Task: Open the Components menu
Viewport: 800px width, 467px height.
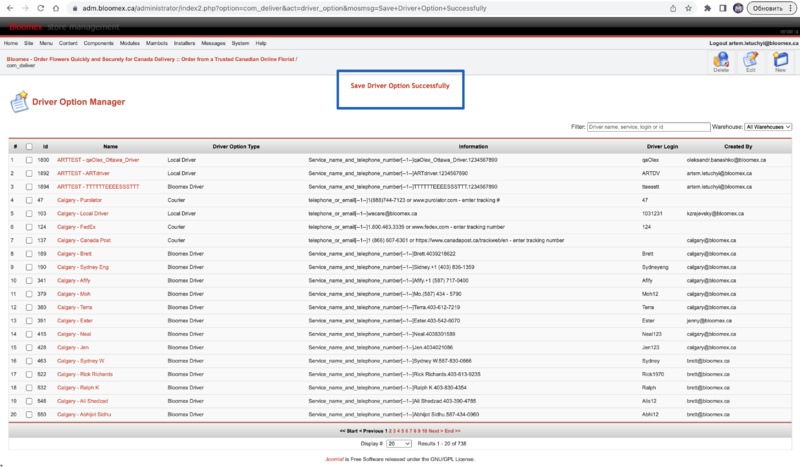Action: (x=98, y=43)
